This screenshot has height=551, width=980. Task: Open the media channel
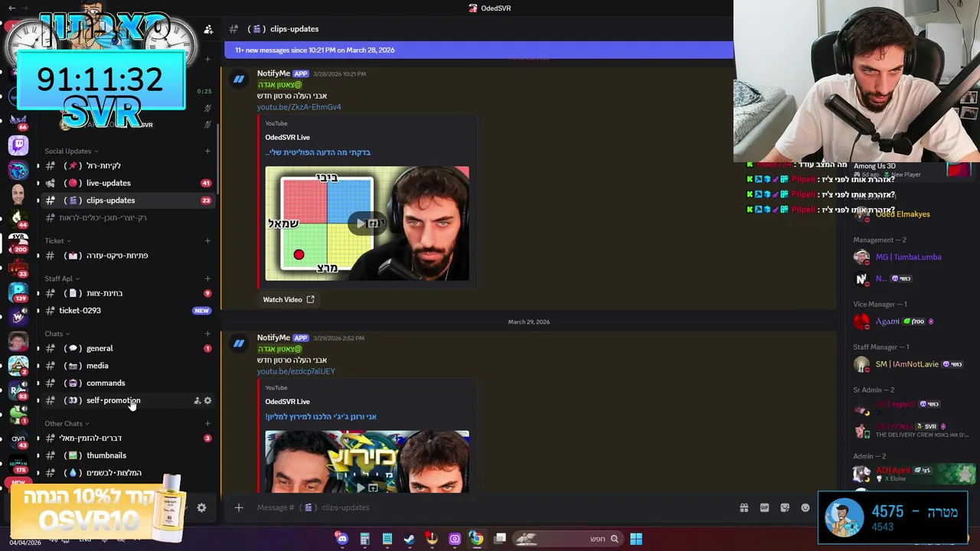(127, 366)
